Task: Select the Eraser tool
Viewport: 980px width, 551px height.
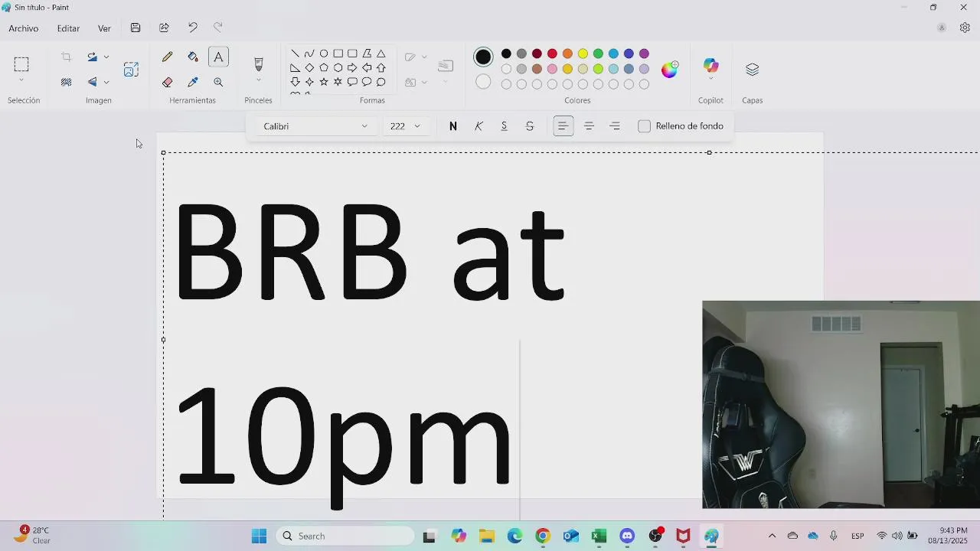Action: 168,82
